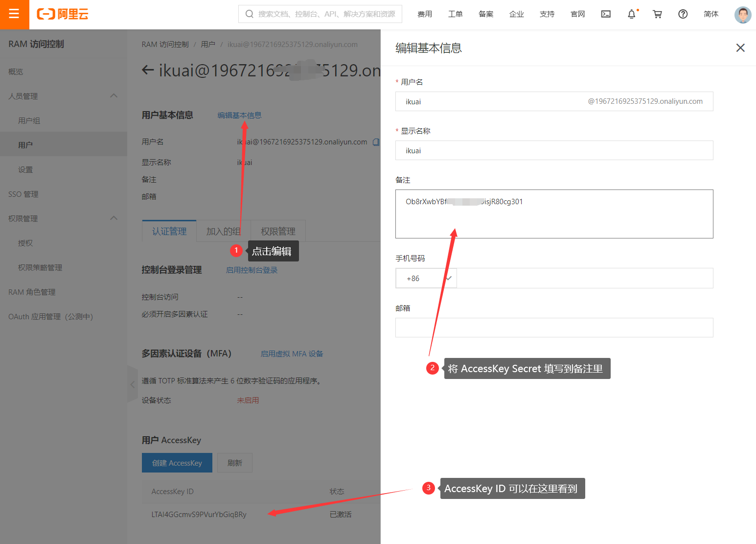
Task: Open the notifications bell
Action: [x=632, y=14]
